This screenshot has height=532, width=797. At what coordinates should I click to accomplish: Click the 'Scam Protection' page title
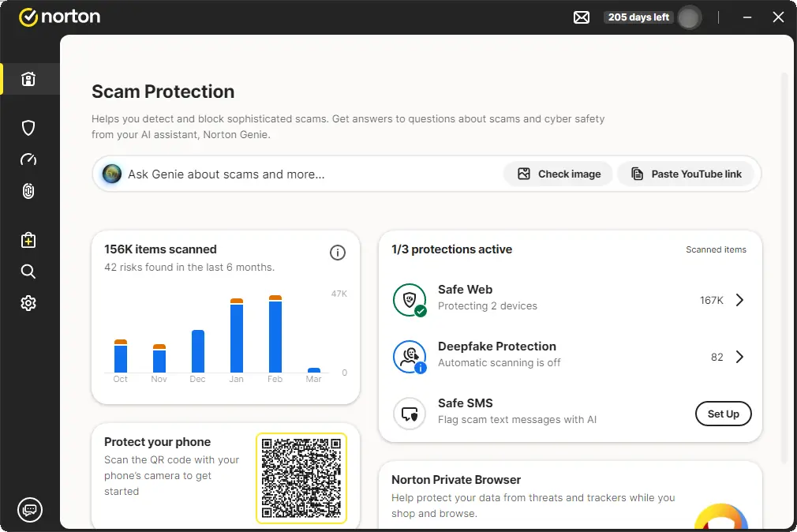pyautogui.click(x=163, y=92)
